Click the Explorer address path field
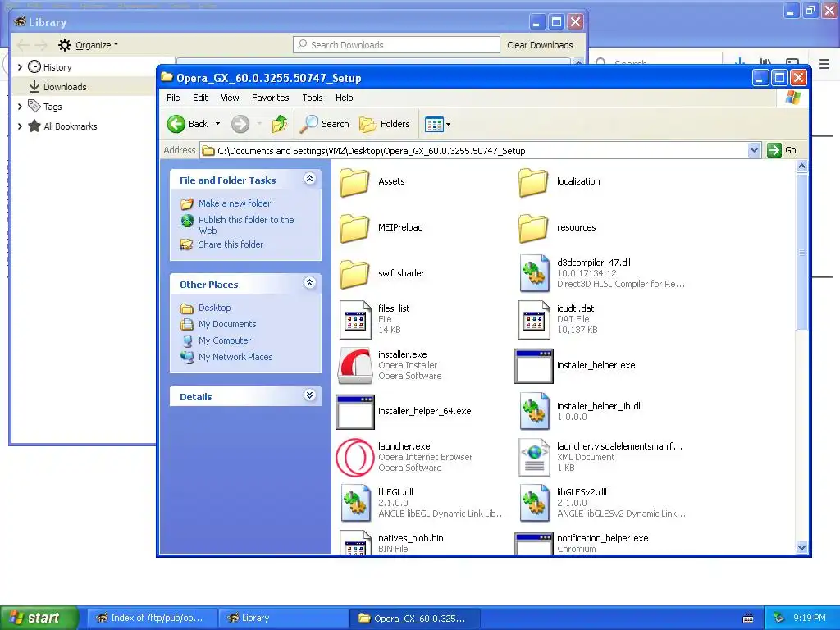Image resolution: width=840 pixels, height=630 pixels. [473, 151]
